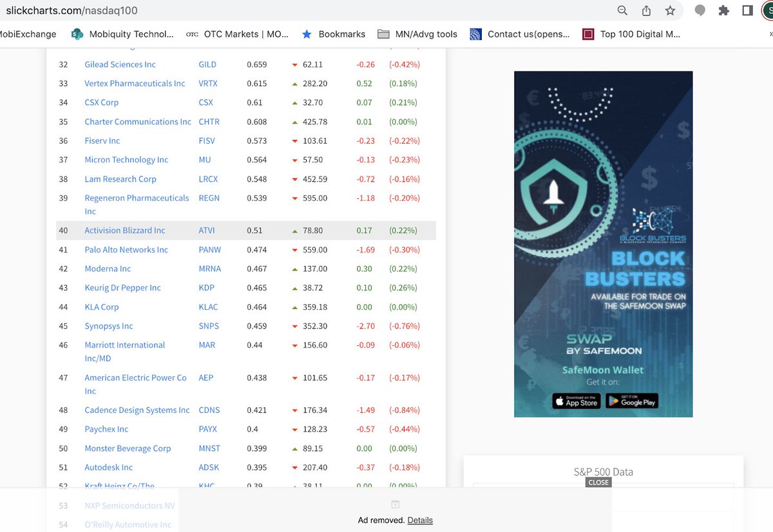
Task: Click the VRTX ticker symbol
Action: 208,84
